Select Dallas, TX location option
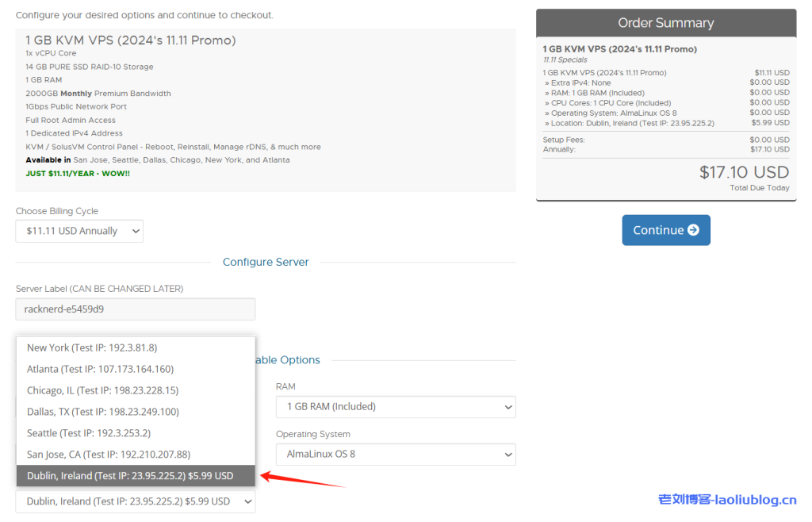The image size is (812, 522). pos(102,412)
